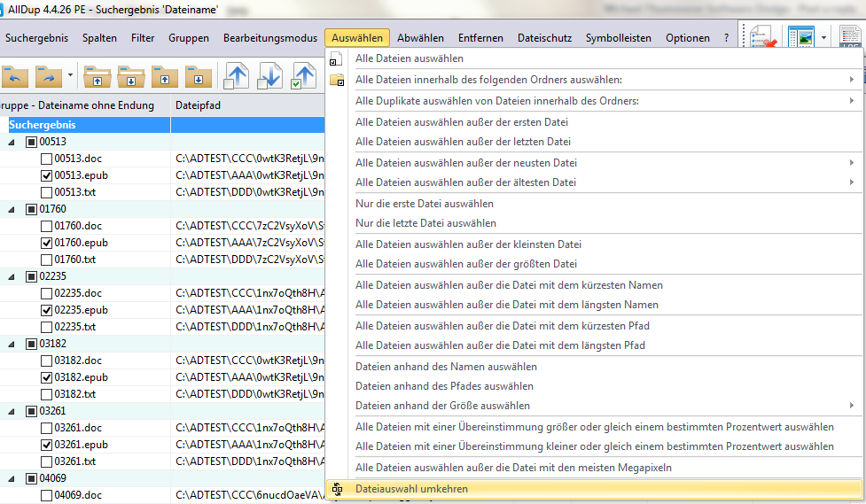The width and height of the screenshot is (866, 504).
Task: Choose 'Dateiauswahl umkehren' from the menu
Action: tap(411, 488)
